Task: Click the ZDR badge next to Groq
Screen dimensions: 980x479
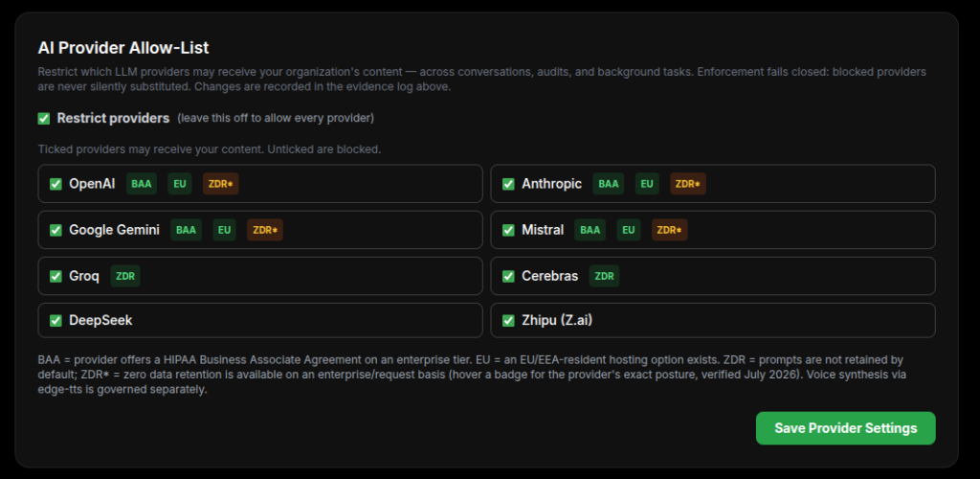Action: [125, 276]
